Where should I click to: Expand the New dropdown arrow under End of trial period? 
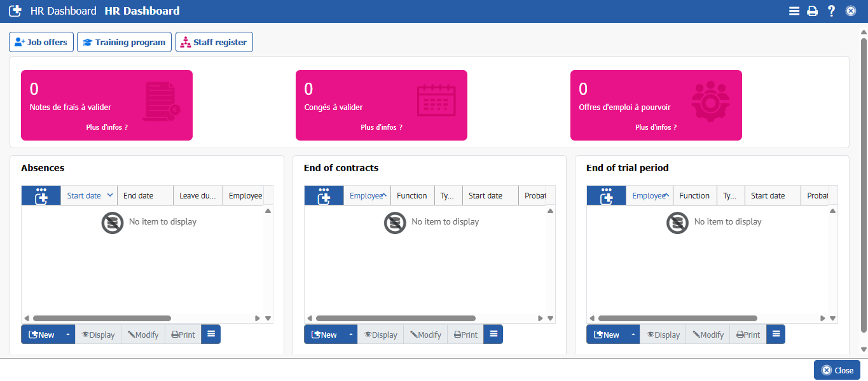(633, 335)
